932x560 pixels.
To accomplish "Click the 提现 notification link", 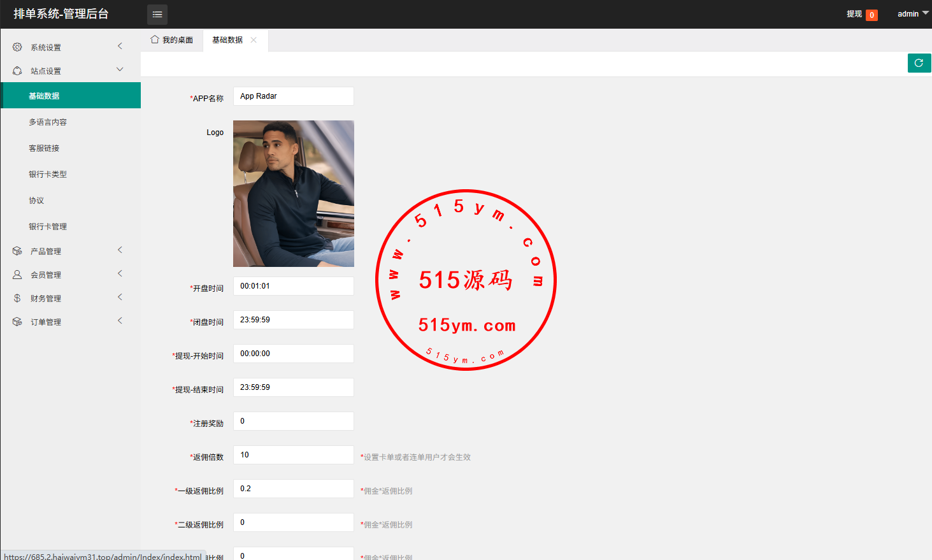I will 854,14.
